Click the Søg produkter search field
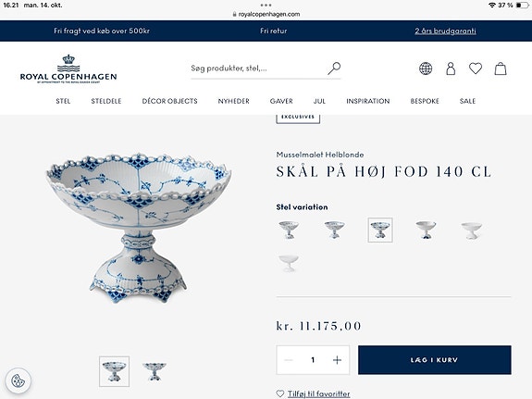The width and height of the screenshot is (532, 399). tap(256, 69)
